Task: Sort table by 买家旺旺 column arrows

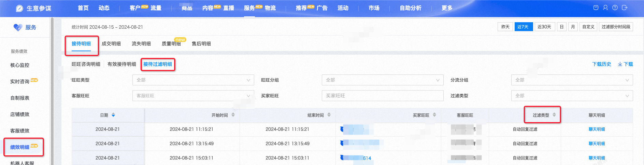Action: pyautogui.click(x=434, y=115)
